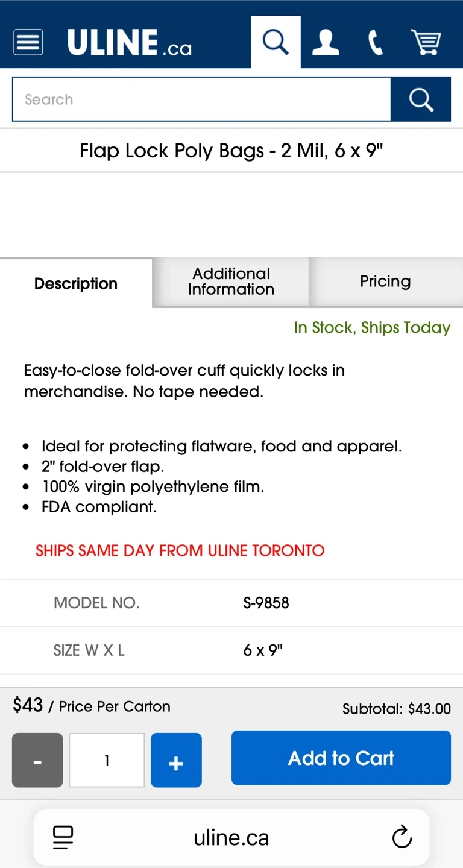
Task: Switch to the Pricing tab
Action: pyautogui.click(x=385, y=281)
